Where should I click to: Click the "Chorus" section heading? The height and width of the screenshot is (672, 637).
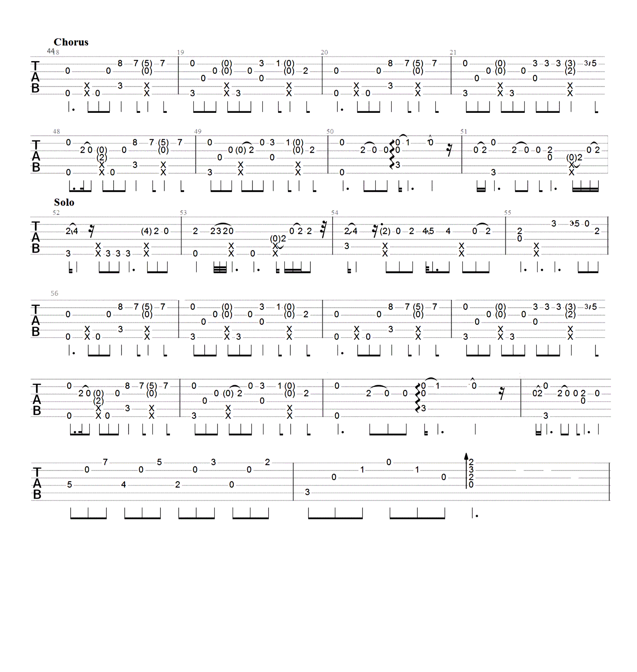71,42
